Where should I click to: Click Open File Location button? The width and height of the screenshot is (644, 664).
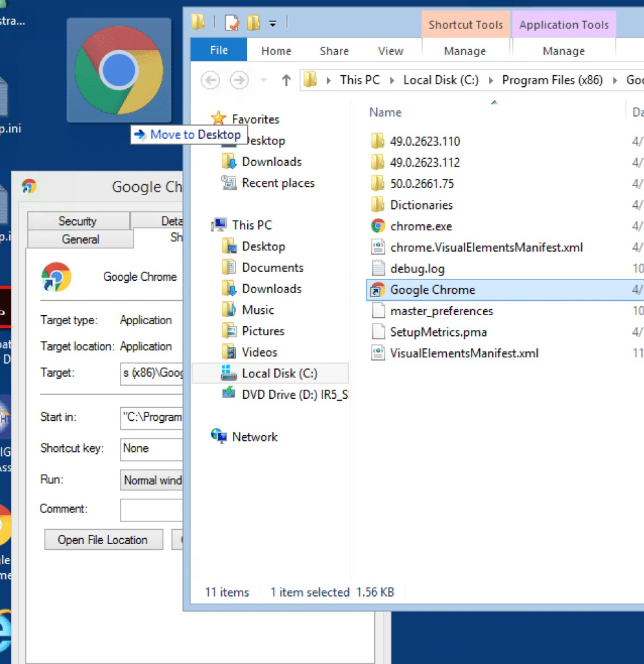coord(103,539)
